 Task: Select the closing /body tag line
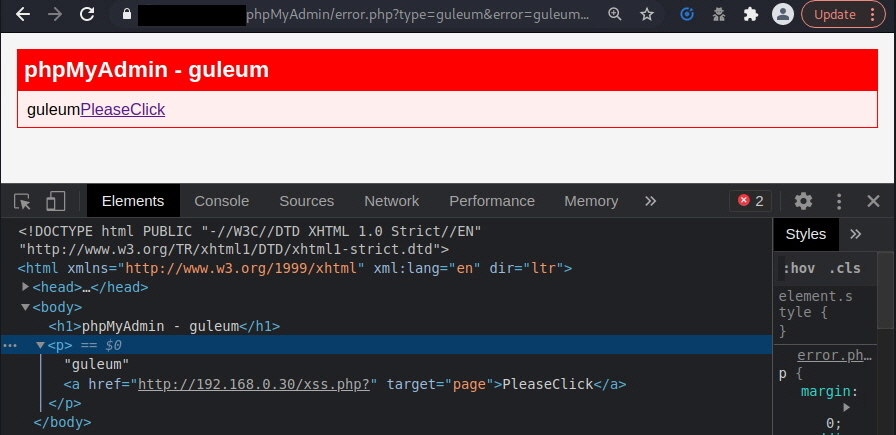pyautogui.click(x=62, y=422)
